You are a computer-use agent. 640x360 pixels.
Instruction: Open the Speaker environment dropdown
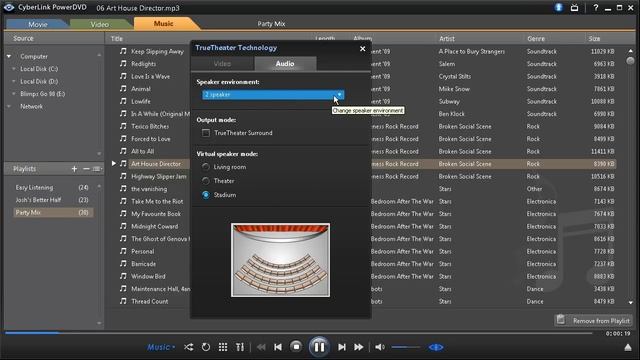tap(273, 95)
